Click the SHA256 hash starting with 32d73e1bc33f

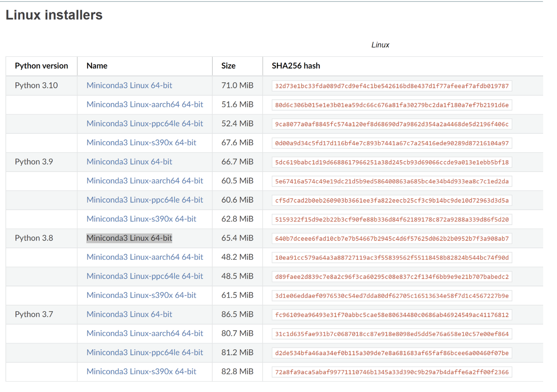pyautogui.click(x=392, y=86)
